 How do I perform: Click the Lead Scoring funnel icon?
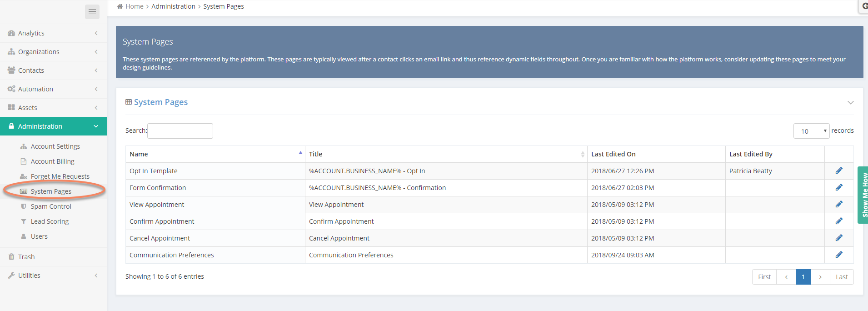(24, 221)
